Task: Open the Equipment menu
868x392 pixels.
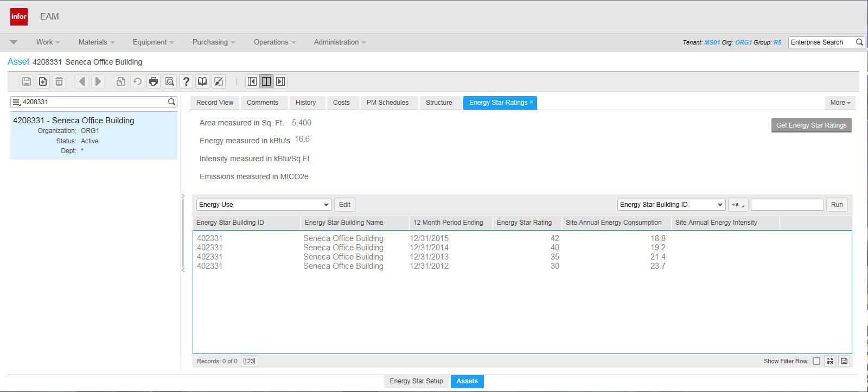Action: point(153,42)
